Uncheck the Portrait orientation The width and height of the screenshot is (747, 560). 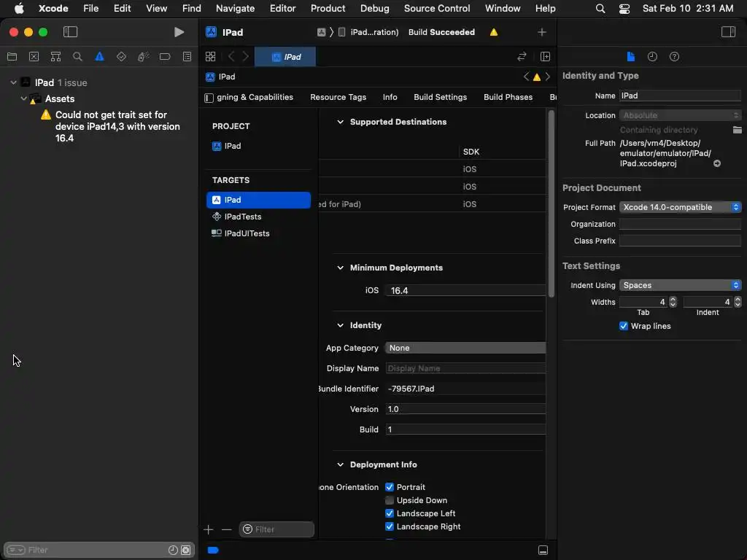pos(390,486)
